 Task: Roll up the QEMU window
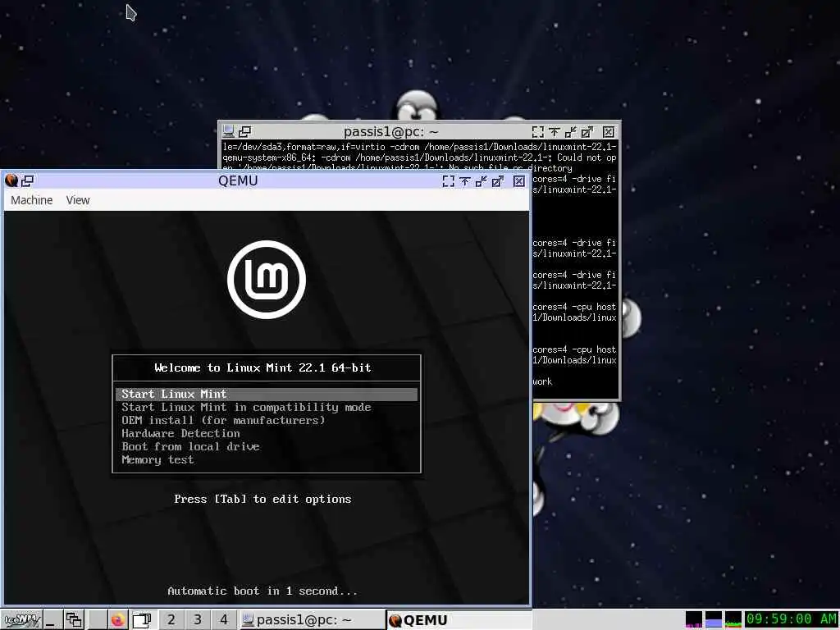click(465, 181)
